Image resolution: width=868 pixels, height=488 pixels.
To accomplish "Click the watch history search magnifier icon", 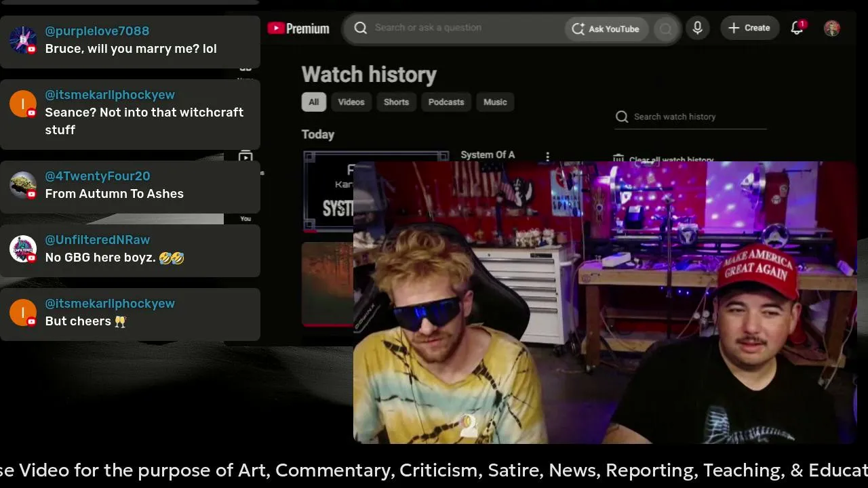I will point(622,117).
